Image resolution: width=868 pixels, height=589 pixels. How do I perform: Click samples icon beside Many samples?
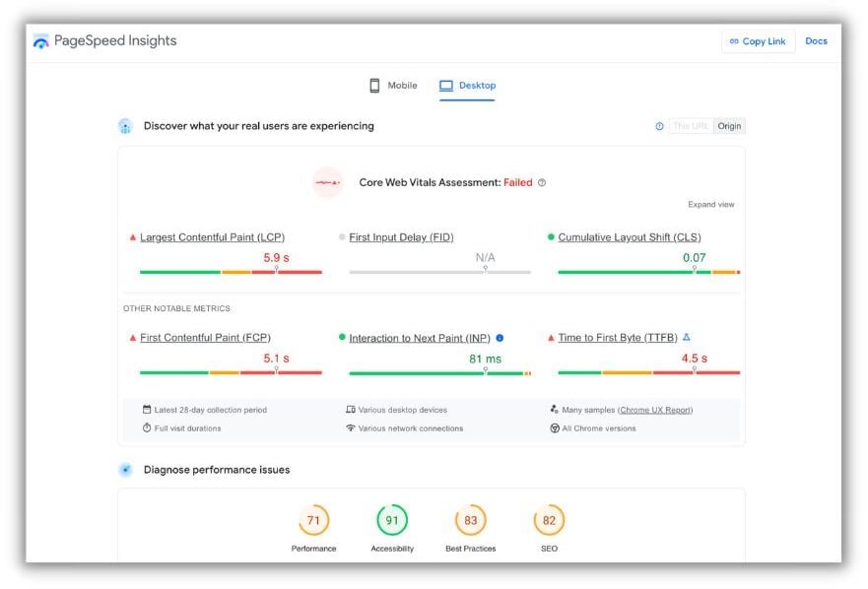point(554,410)
